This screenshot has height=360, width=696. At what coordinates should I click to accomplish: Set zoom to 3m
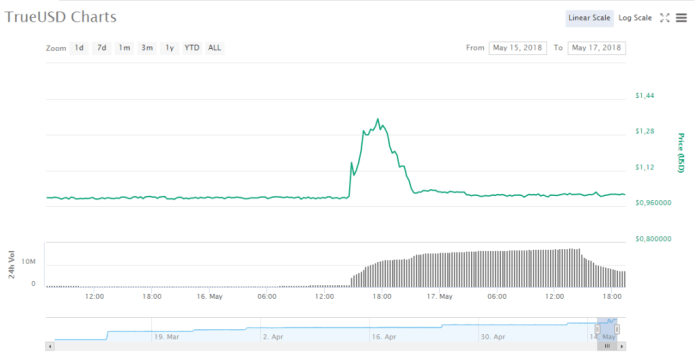click(147, 48)
